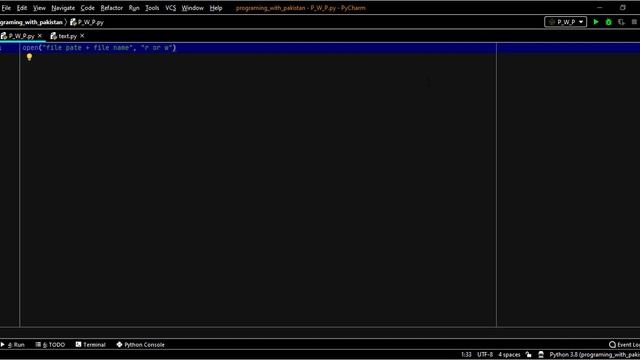Viewport: 640px width, 360px height.
Task: Click the yellow intention lightbulb in editor
Action: (x=29, y=57)
